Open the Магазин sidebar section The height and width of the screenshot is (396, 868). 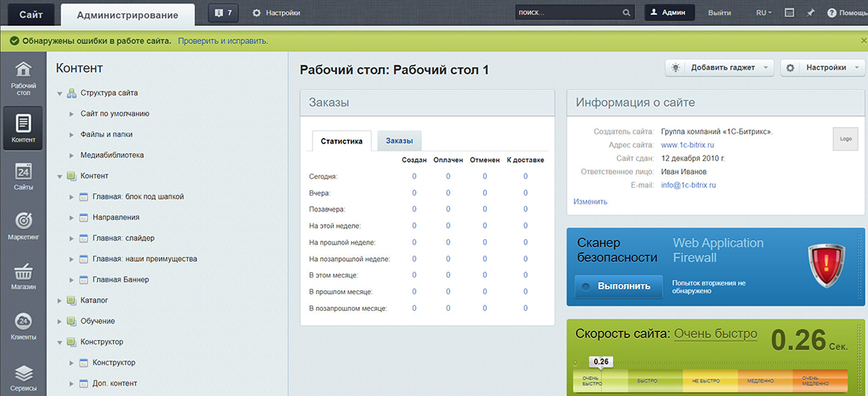point(23,277)
